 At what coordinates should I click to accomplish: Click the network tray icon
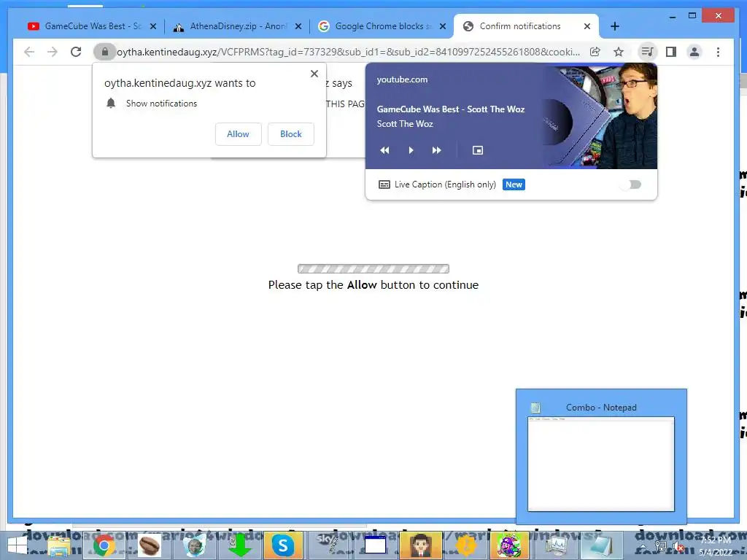click(x=661, y=548)
